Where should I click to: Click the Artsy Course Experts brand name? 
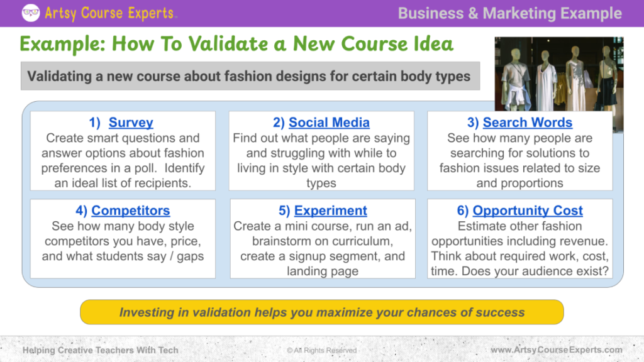point(111,13)
